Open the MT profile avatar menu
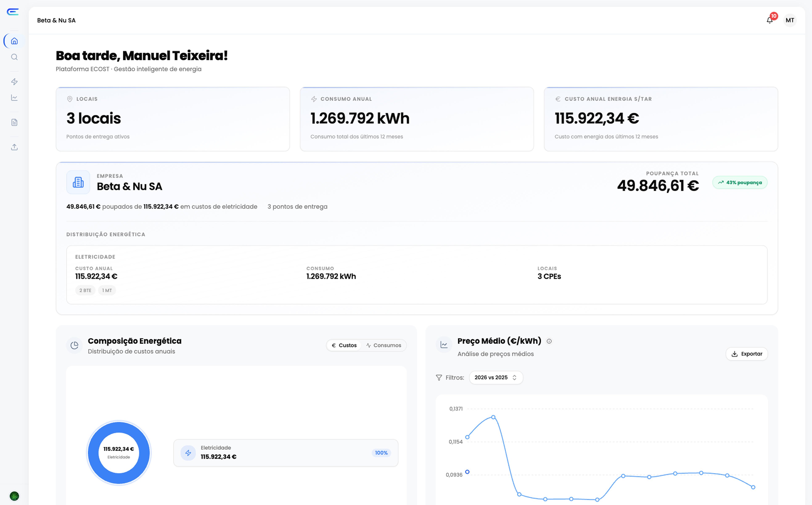The height and width of the screenshot is (505, 812). [x=790, y=20]
